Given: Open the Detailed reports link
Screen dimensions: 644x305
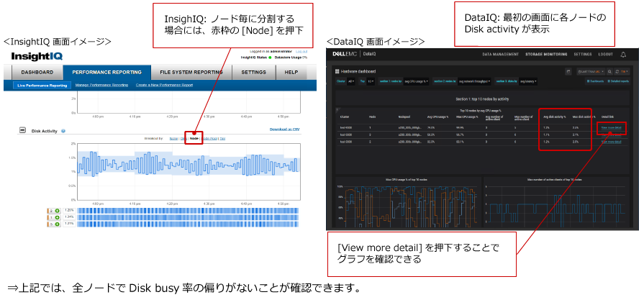Looking at the screenshot, I should pos(617,82).
